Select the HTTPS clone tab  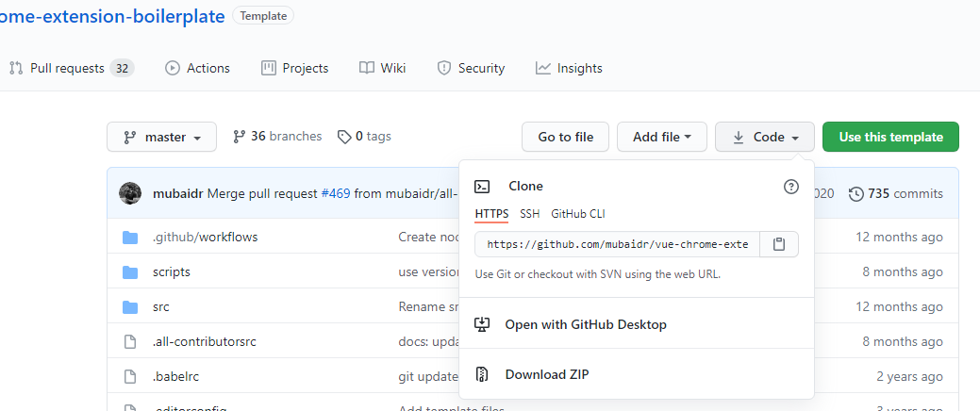(x=491, y=214)
